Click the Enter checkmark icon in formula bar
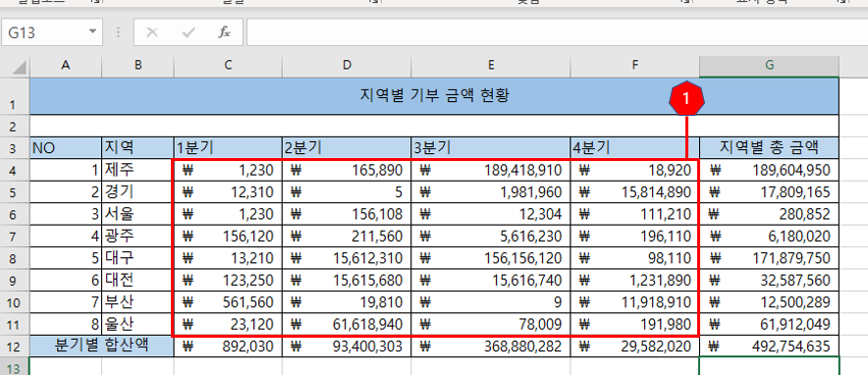Image resolution: width=868 pixels, height=375 pixels. [189, 32]
